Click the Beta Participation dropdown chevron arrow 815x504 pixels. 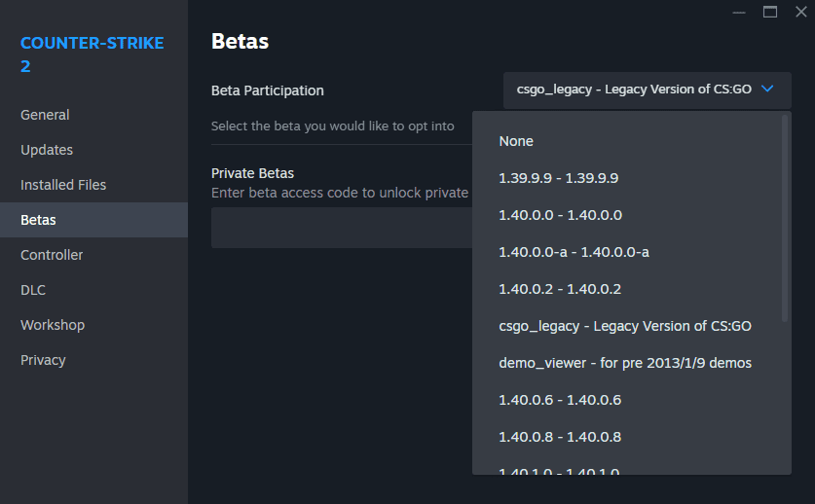point(767,90)
